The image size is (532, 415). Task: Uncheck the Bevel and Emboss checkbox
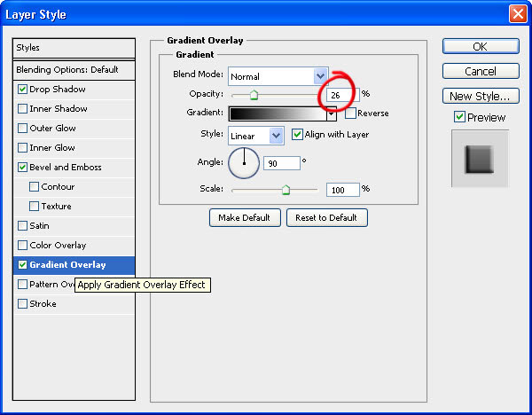pos(22,168)
